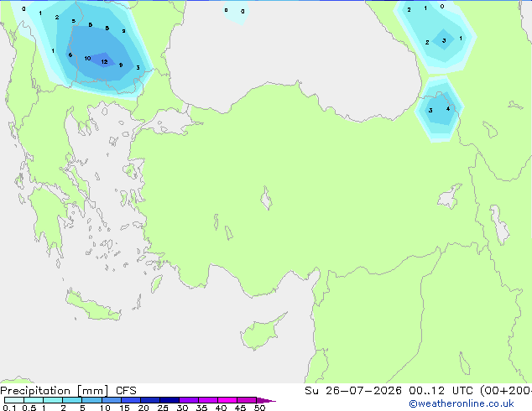Pick the 35–40 mm legend swatch
The image size is (532, 411).
coord(208,400)
